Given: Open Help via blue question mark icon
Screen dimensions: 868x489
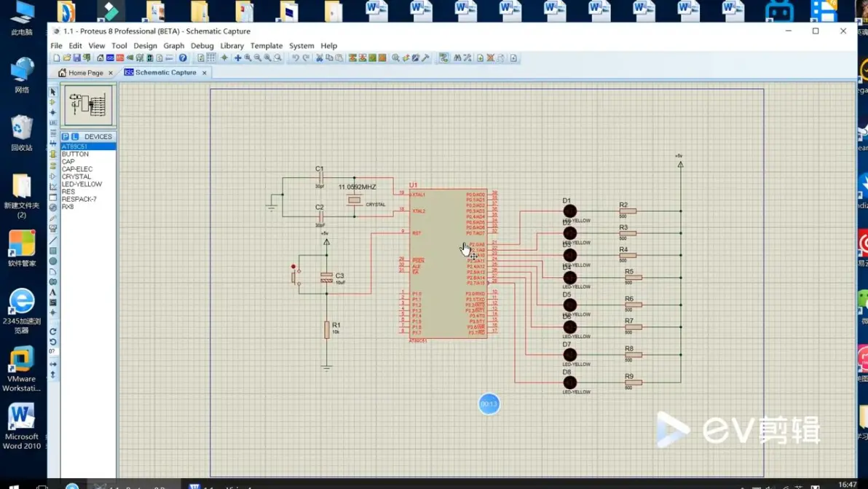Looking at the screenshot, I should (x=183, y=58).
